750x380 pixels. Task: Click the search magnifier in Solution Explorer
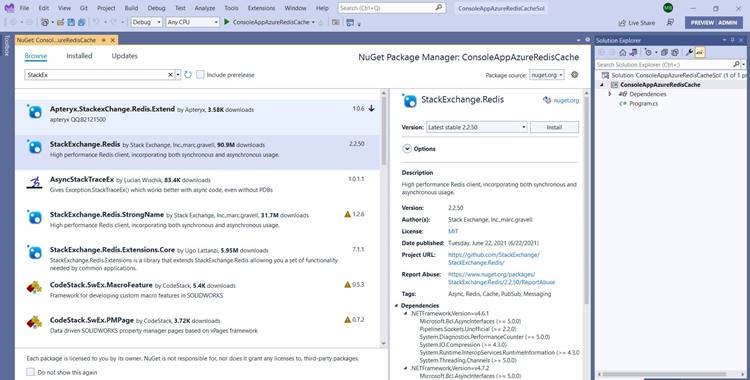pyautogui.click(x=736, y=64)
